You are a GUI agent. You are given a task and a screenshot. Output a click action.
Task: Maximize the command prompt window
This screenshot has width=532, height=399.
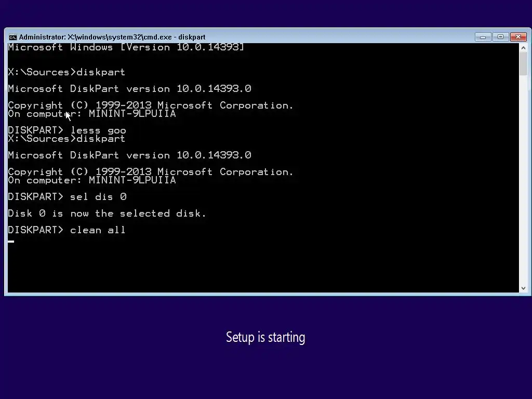pyautogui.click(x=500, y=37)
